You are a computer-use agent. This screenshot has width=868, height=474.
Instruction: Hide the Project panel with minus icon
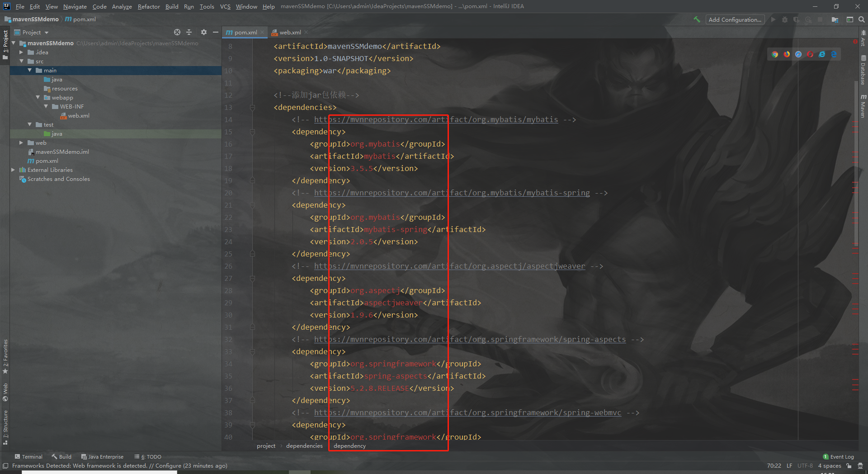pos(216,32)
